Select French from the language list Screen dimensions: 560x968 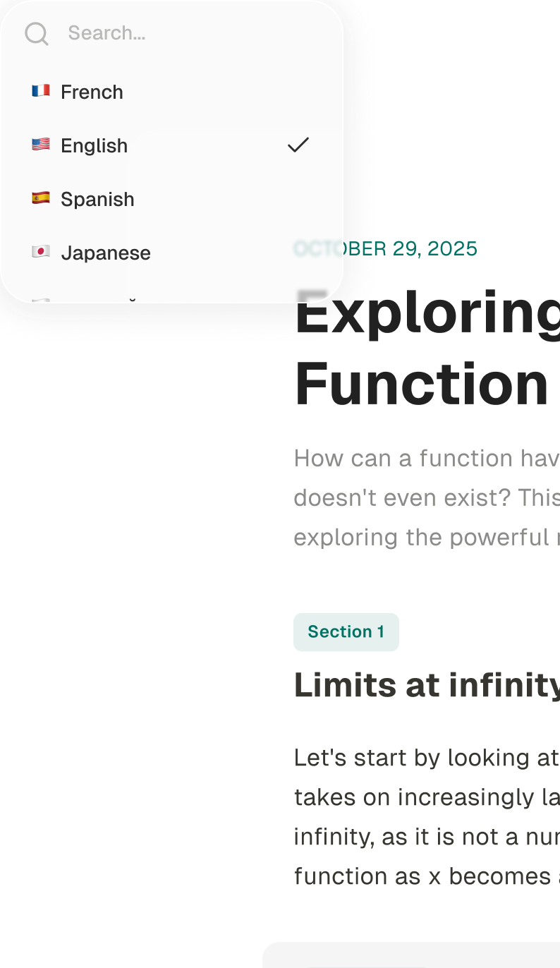tap(92, 92)
